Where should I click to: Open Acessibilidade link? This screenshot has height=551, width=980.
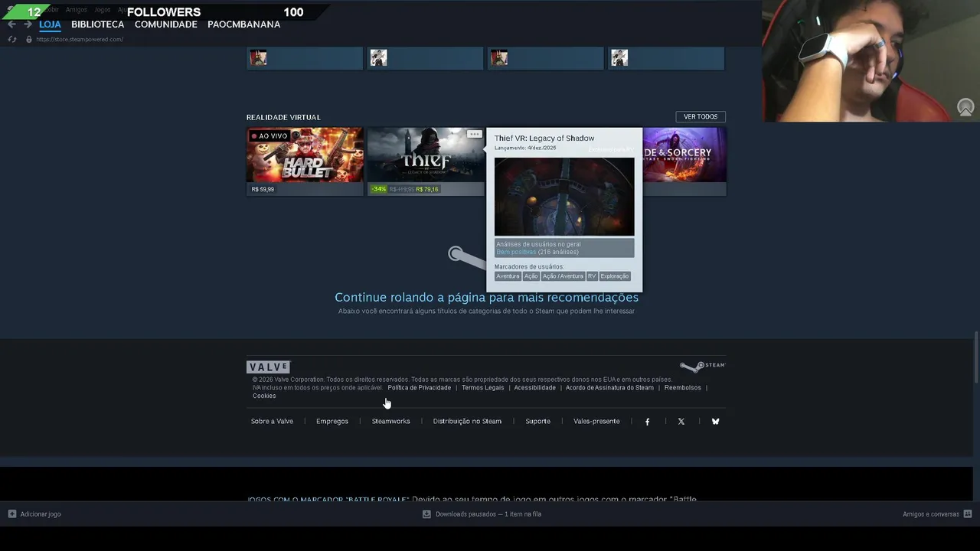[x=535, y=388]
